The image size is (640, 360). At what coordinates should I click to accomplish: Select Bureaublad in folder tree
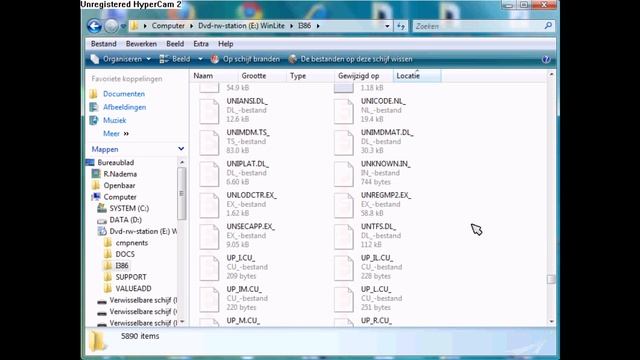tap(116, 162)
